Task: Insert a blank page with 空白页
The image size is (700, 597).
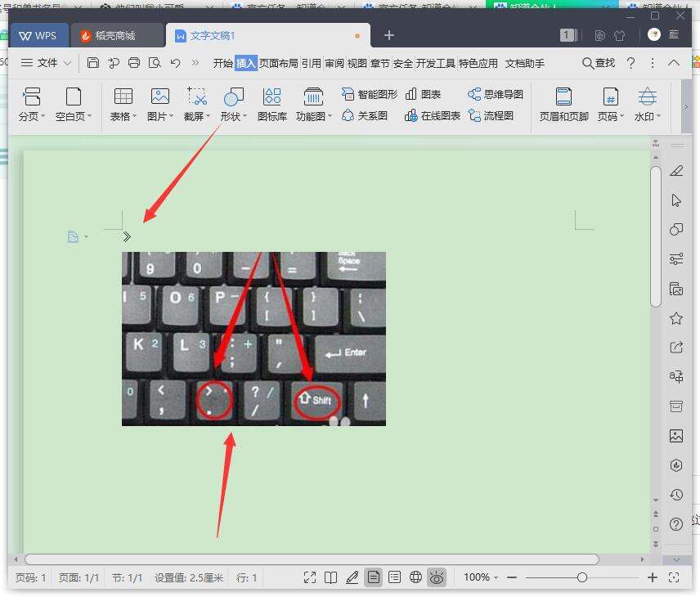Action: (x=74, y=104)
